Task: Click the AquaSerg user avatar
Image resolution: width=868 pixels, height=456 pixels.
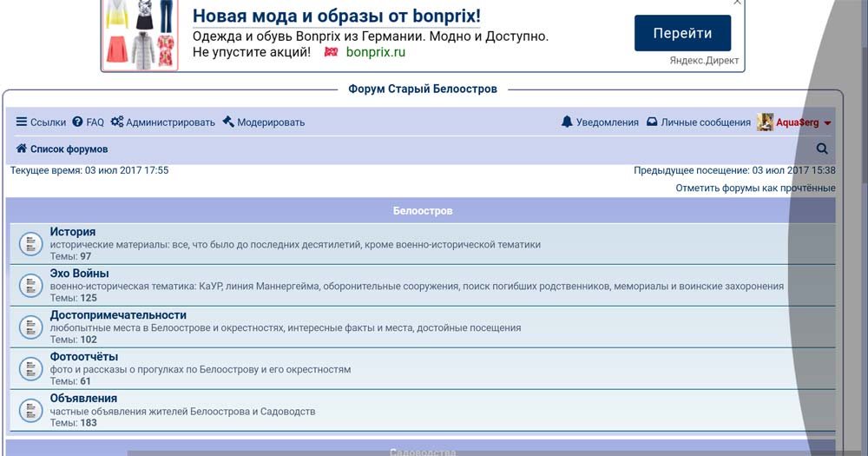Action: 765,122
